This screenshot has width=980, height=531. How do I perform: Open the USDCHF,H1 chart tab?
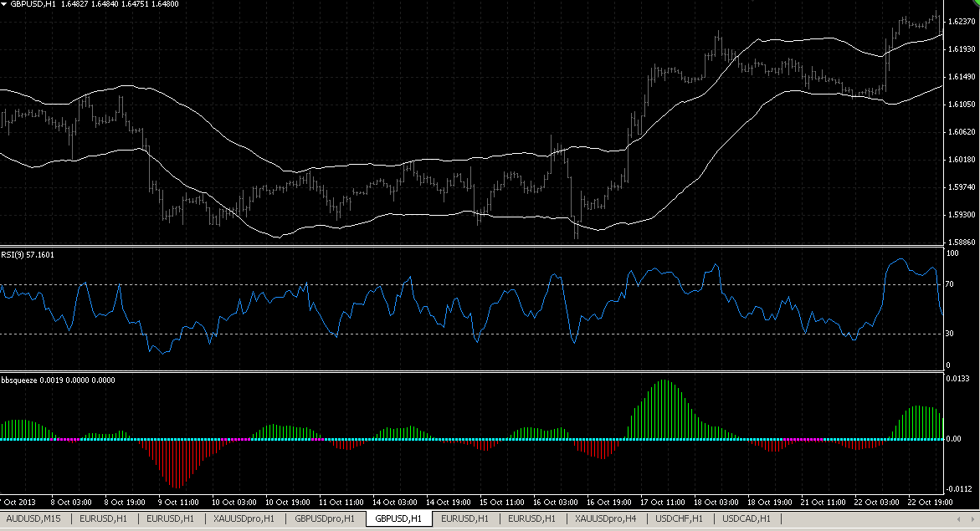click(x=680, y=518)
